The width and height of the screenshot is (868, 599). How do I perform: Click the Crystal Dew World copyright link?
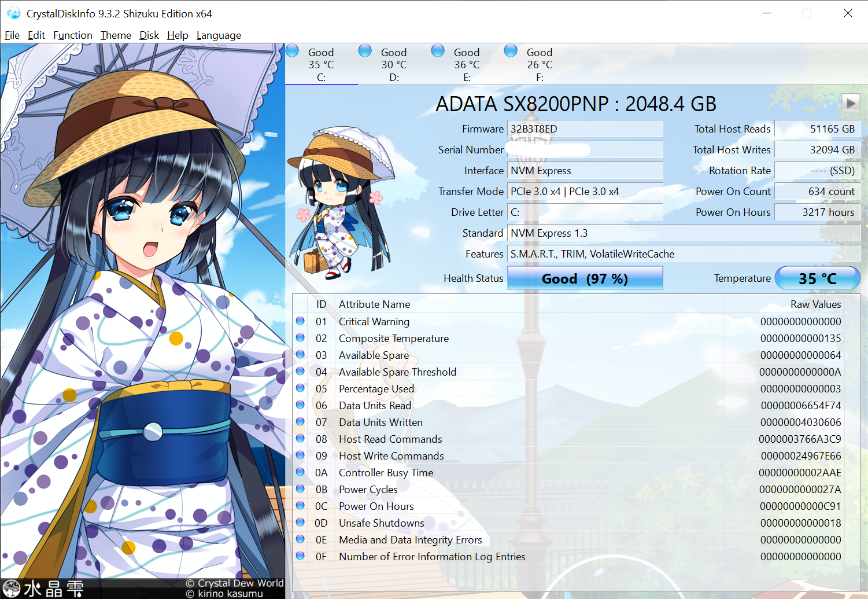(235, 583)
